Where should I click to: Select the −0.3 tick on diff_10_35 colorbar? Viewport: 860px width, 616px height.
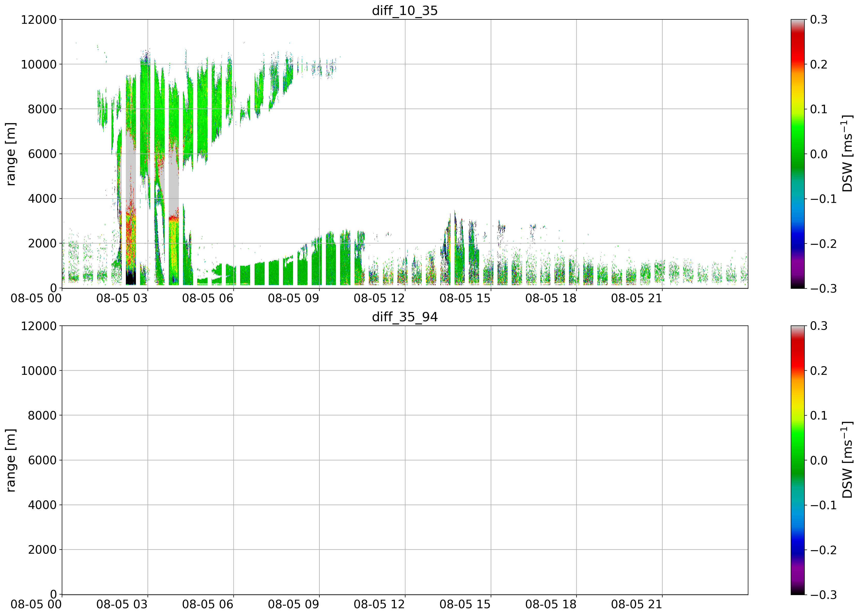pos(823,289)
